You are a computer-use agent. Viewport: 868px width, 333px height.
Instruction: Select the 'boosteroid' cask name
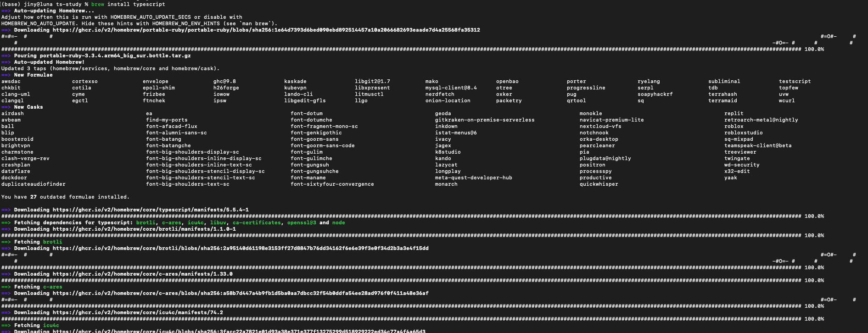[17, 139]
